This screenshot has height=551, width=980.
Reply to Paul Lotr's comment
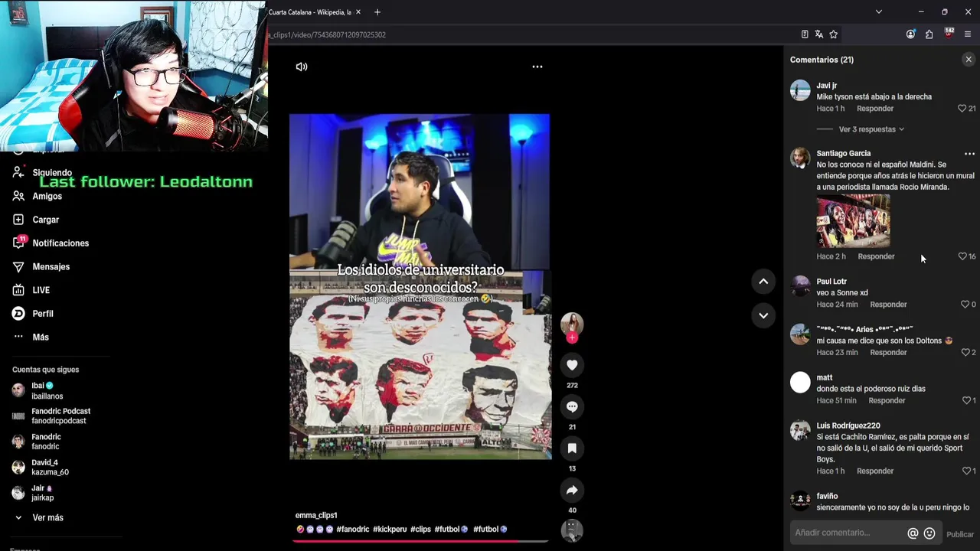click(888, 305)
